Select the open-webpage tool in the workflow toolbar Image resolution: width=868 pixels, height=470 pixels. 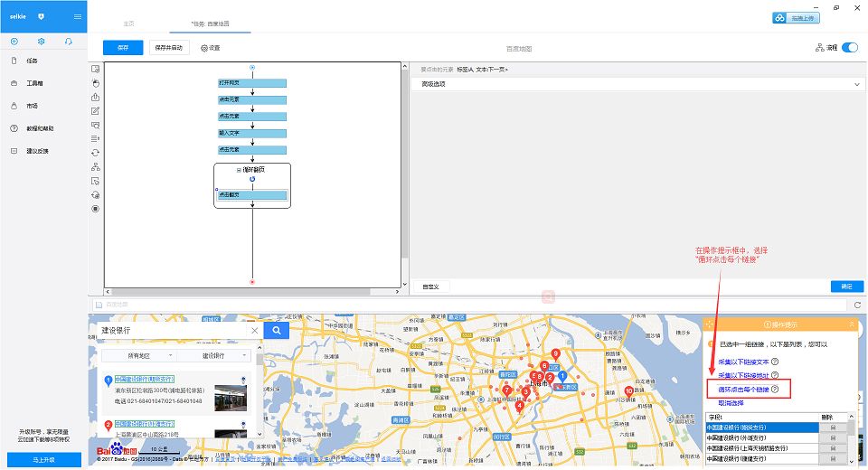pyautogui.click(x=95, y=69)
